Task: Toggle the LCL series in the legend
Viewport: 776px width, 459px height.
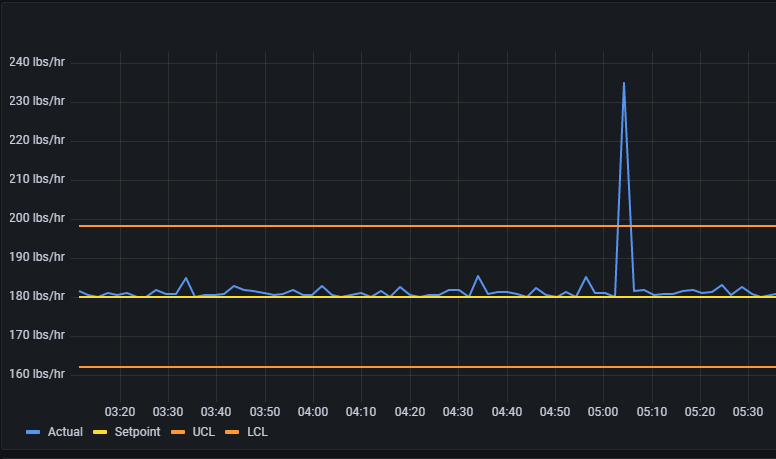Action: click(257, 432)
